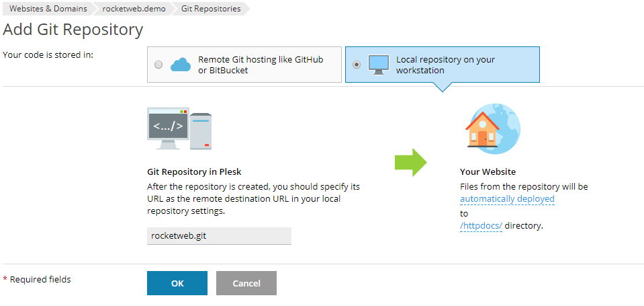Select the Remote Git hosting radio button
The height and width of the screenshot is (306, 644).
point(158,65)
